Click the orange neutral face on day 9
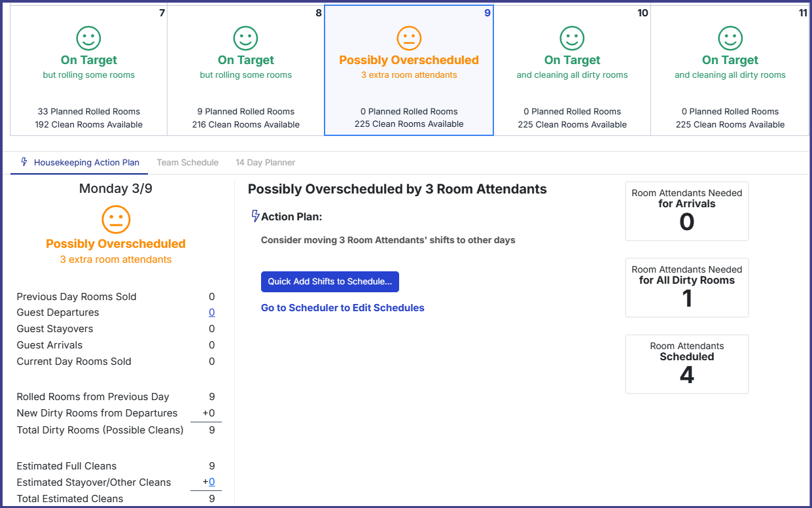Image resolution: width=812 pixels, height=508 pixels. click(409, 38)
